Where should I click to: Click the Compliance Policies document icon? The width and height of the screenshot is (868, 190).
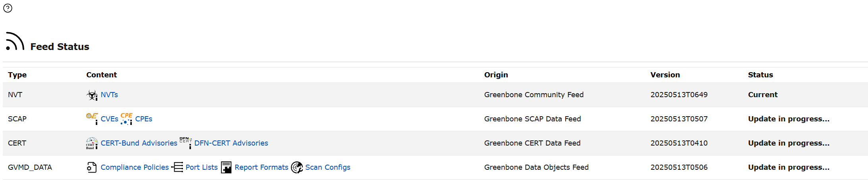[92, 167]
